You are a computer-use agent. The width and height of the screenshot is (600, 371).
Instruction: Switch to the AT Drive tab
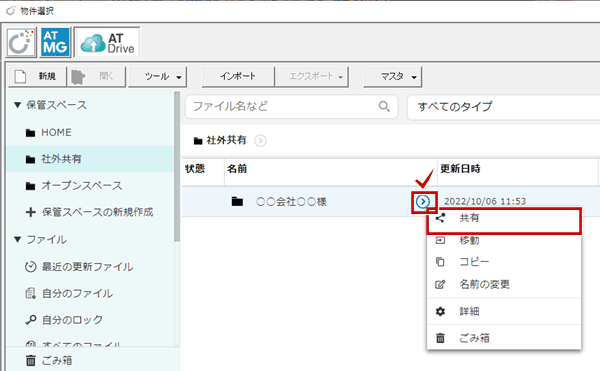pyautogui.click(x=107, y=42)
